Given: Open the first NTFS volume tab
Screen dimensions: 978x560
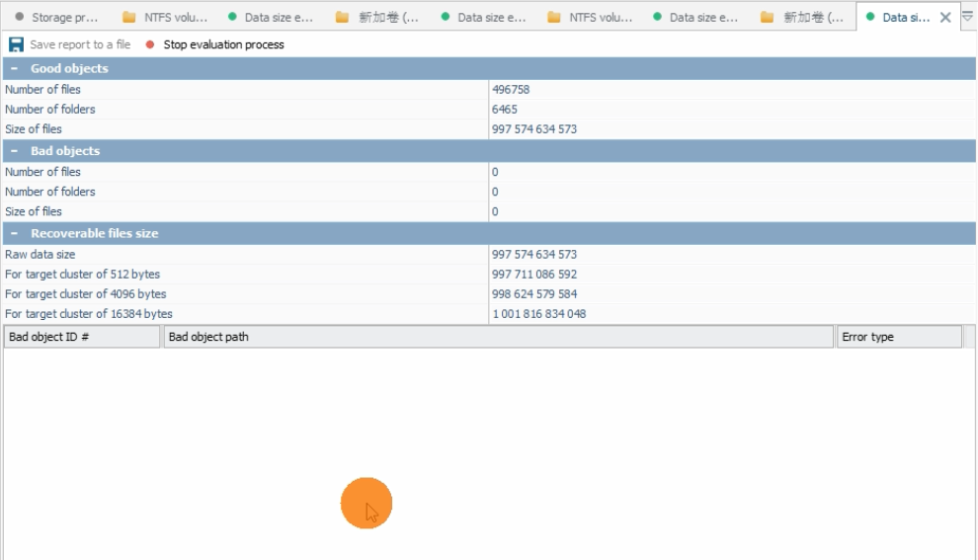Looking at the screenshot, I should coord(165,17).
